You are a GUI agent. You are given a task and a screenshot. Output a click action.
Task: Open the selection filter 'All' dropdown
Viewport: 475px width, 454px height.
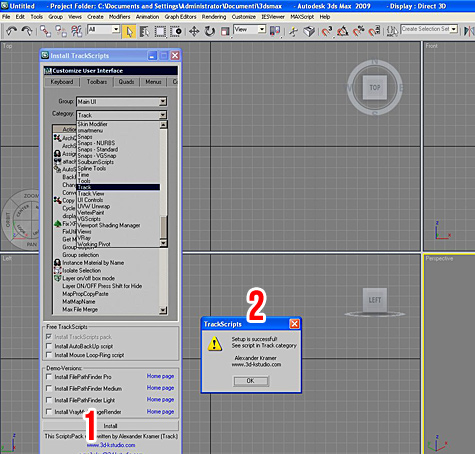(x=116, y=29)
